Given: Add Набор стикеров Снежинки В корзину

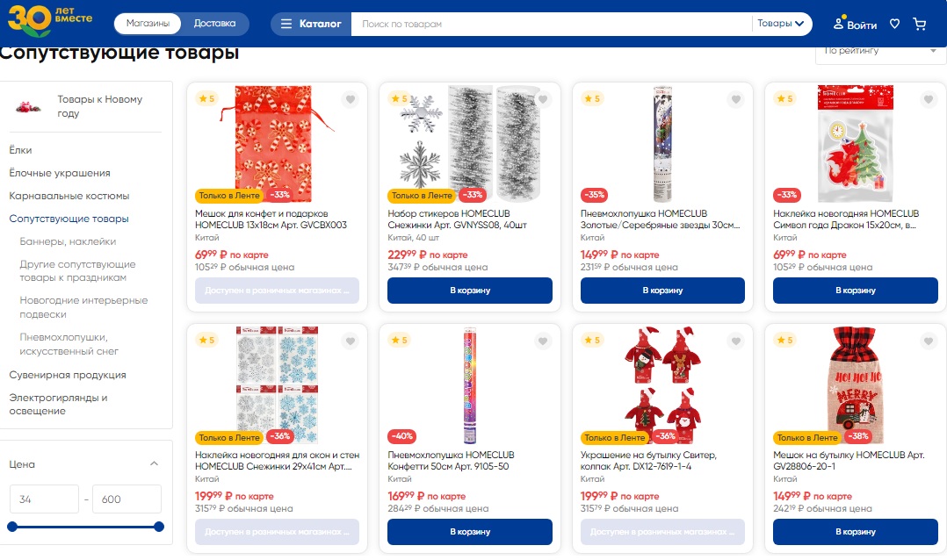Looking at the screenshot, I should tap(470, 291).
